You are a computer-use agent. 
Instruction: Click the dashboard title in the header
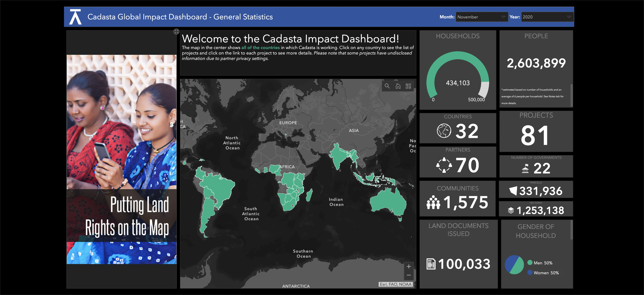click(x=180, y=17)
